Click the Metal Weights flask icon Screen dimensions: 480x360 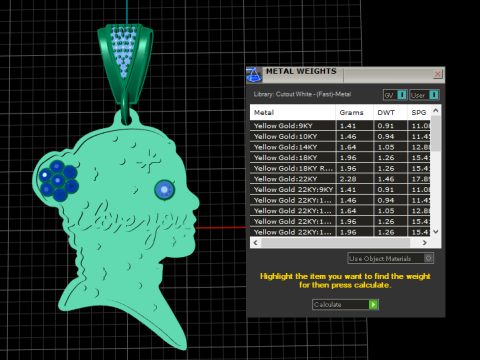point(254,75)
